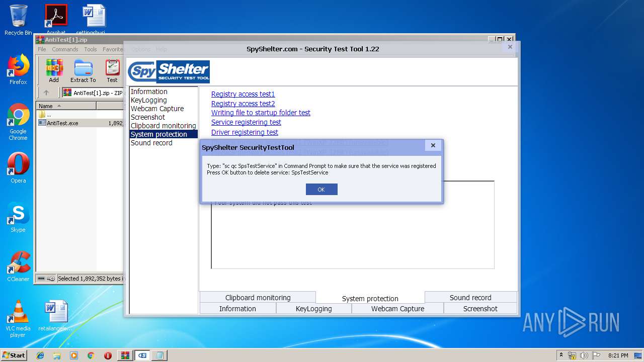Open the Registry access test1 link
Image resolution: width=644 pixels, height=362 pixels.
pyautogui.click(x=243, y=94)
